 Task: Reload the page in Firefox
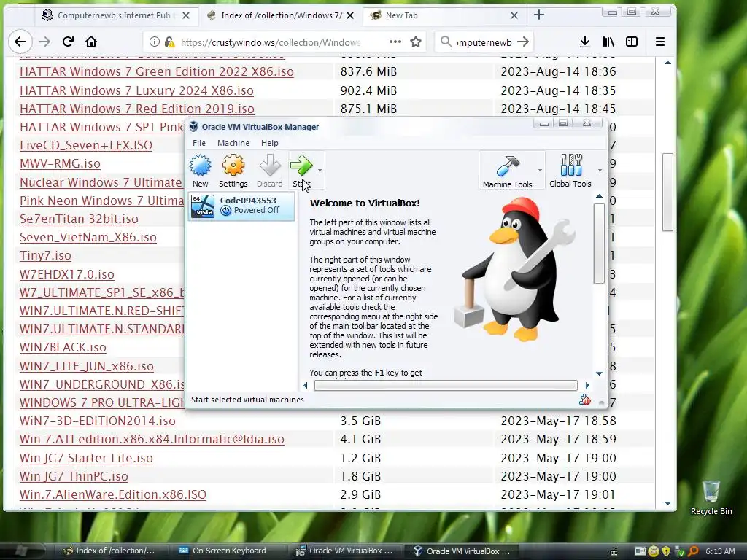68,42
